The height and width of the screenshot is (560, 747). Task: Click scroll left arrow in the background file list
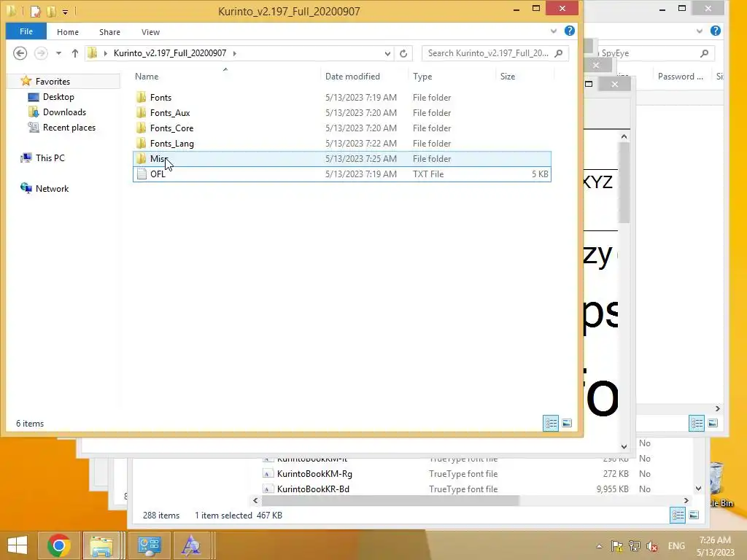coord(255,500)
